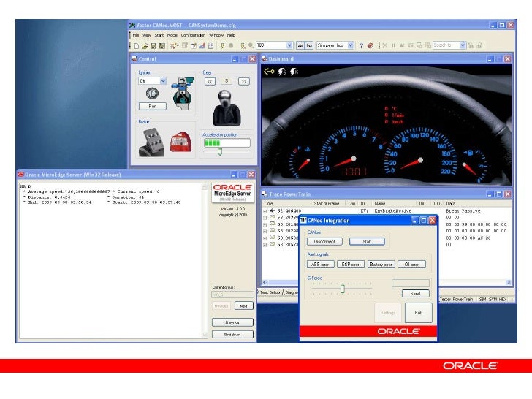Switch to the Test Setup tab
The height and width of the screenshot is (399, 532).
[270, 292]
